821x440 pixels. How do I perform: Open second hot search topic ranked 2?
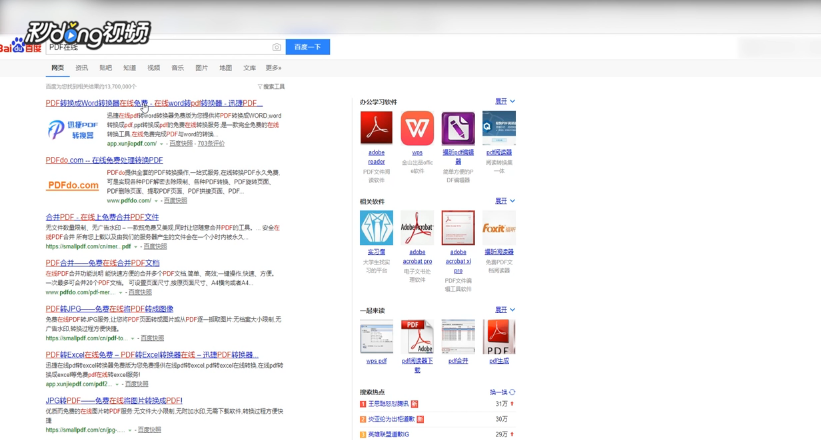391,420
